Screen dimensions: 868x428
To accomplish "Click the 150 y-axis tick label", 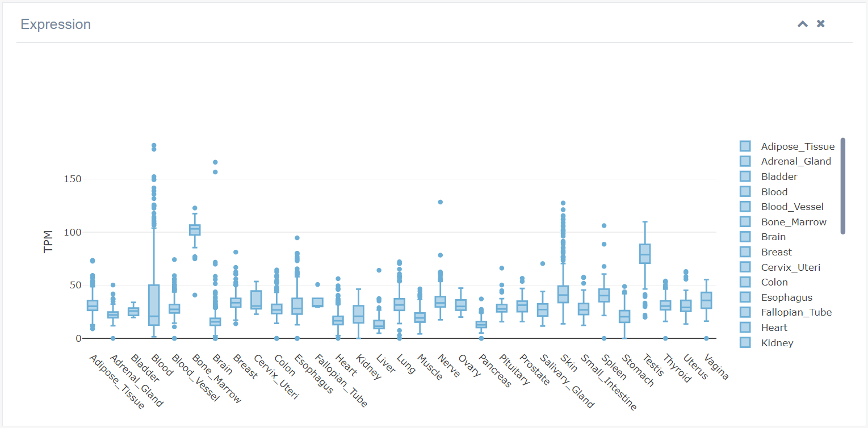I will pyautogui.click(x=72, y=179).
